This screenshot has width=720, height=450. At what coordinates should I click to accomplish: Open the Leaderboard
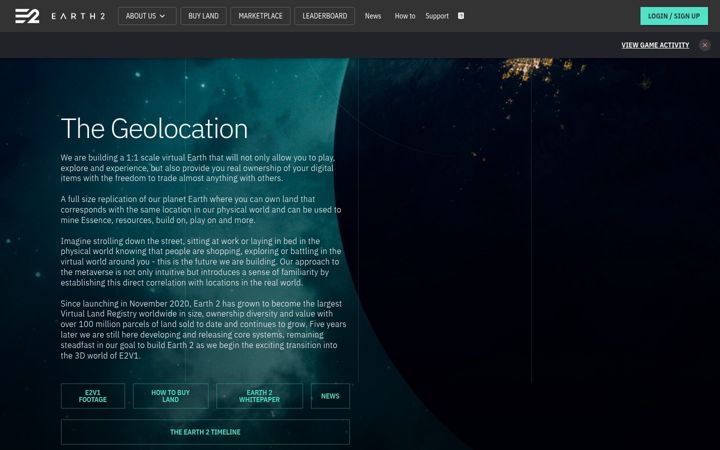coord(325,16)
